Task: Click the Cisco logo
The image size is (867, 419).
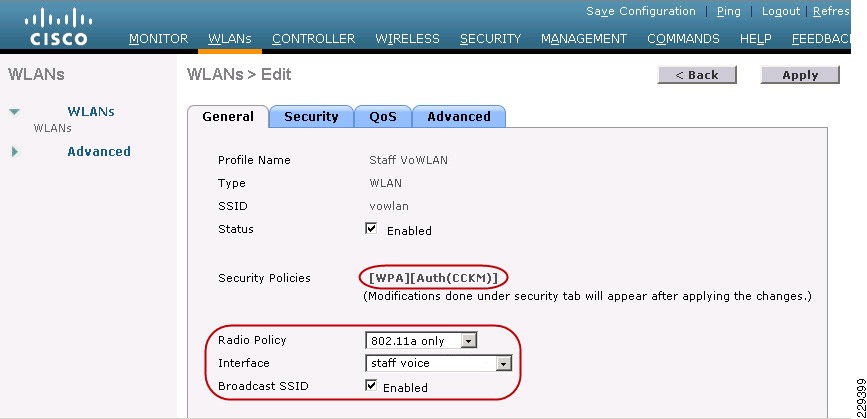Action: [x=59, y=29]
